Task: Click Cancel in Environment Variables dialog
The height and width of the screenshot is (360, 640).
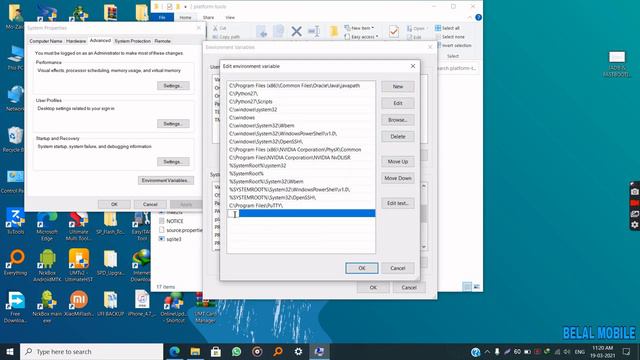Action: pyautogui.click(x=409, y=287)
